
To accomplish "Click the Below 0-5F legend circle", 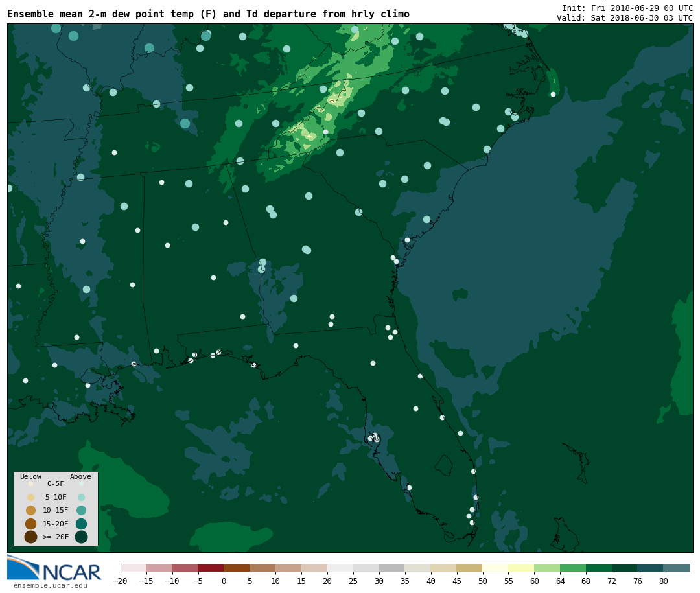I will 31,483.
